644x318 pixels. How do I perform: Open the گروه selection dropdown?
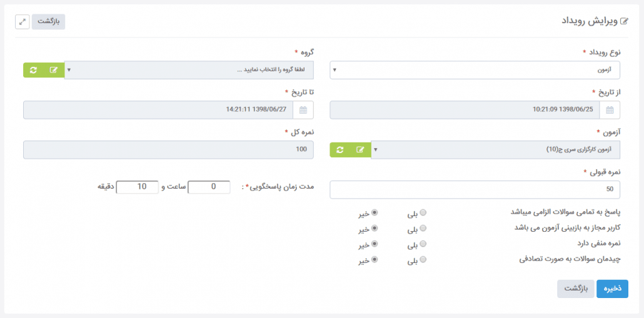pos(189,70)
